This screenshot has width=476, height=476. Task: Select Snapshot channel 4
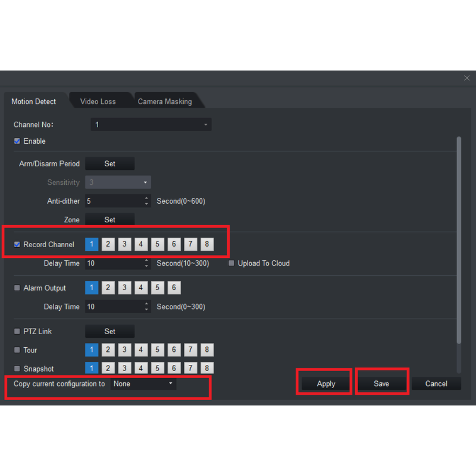click(141, 368)
